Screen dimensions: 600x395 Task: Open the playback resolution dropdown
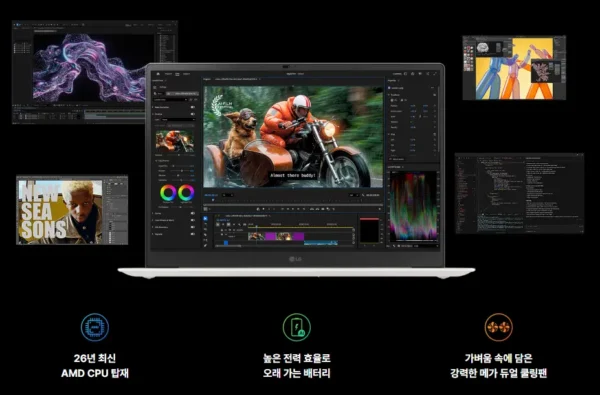click(x=354, y=195)
